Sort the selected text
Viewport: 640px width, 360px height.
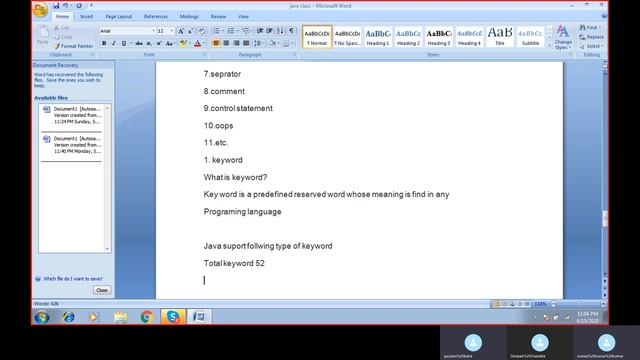click(280, 31)
